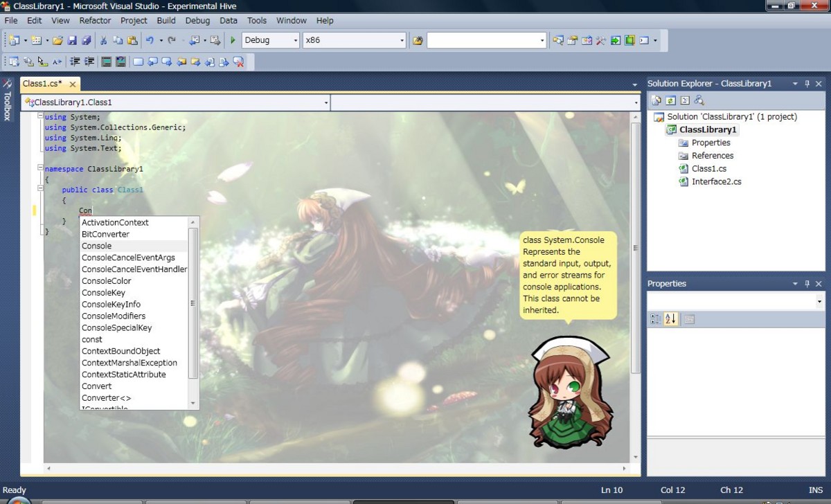Image resolution: width=831 pixels, height=504 pixels.
Task: Decrease line indent in text editor toolbar
Action: click(x=75, y=62)
